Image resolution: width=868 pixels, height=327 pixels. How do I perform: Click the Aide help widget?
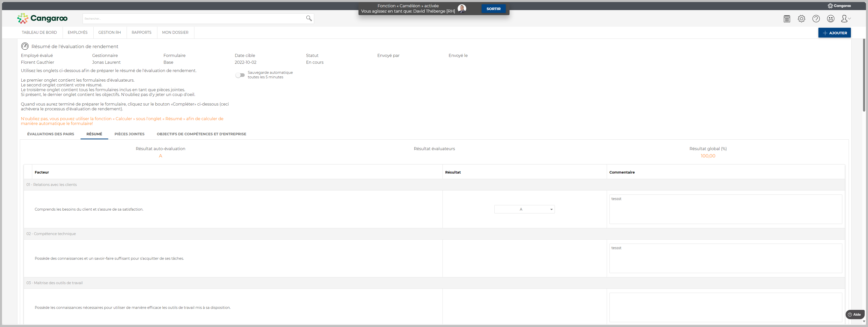pos(854,314)
